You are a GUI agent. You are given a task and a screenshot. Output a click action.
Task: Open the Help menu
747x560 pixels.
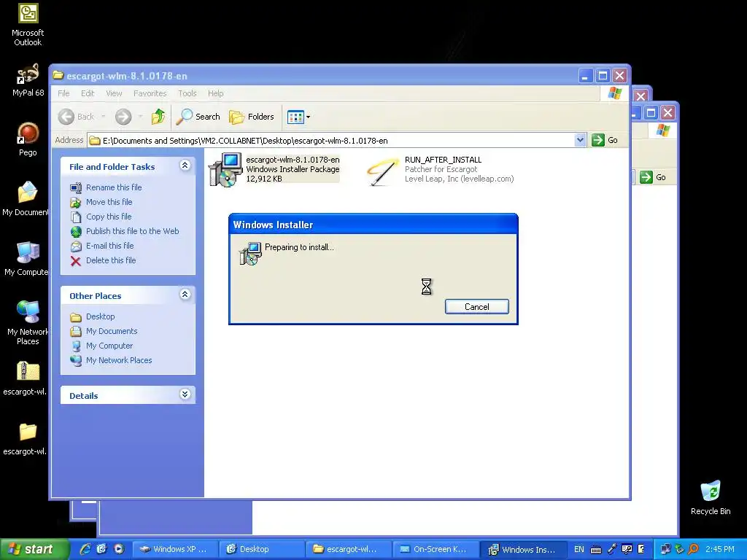tap(215, 93)
